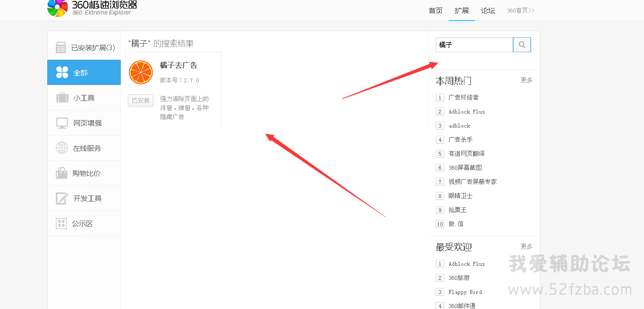Click the 本周热门 section heading

tap(453, 80)
